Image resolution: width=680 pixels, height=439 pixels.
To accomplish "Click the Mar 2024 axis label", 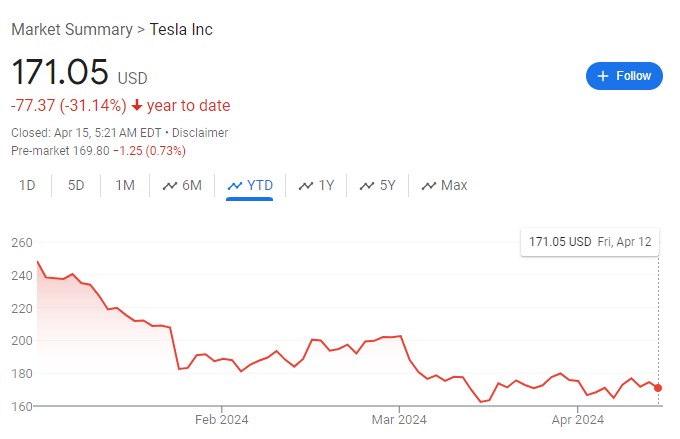I will click(399, 421).
